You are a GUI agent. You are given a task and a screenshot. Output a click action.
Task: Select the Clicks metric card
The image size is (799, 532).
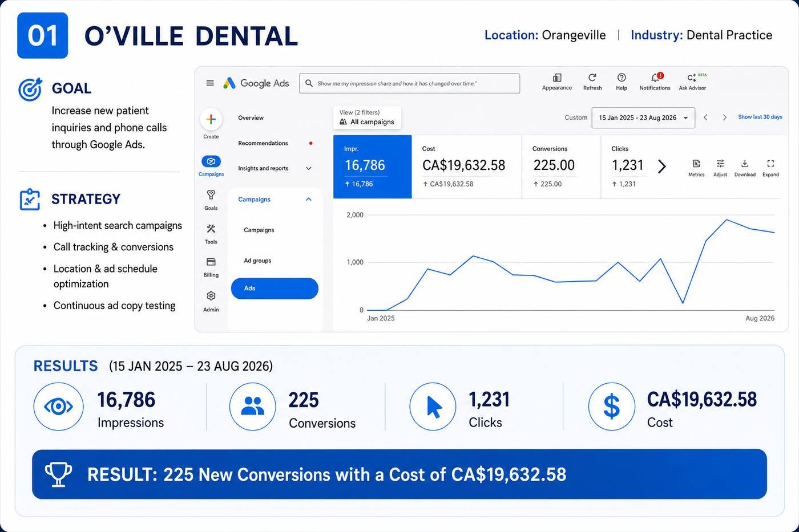point(628,166)
